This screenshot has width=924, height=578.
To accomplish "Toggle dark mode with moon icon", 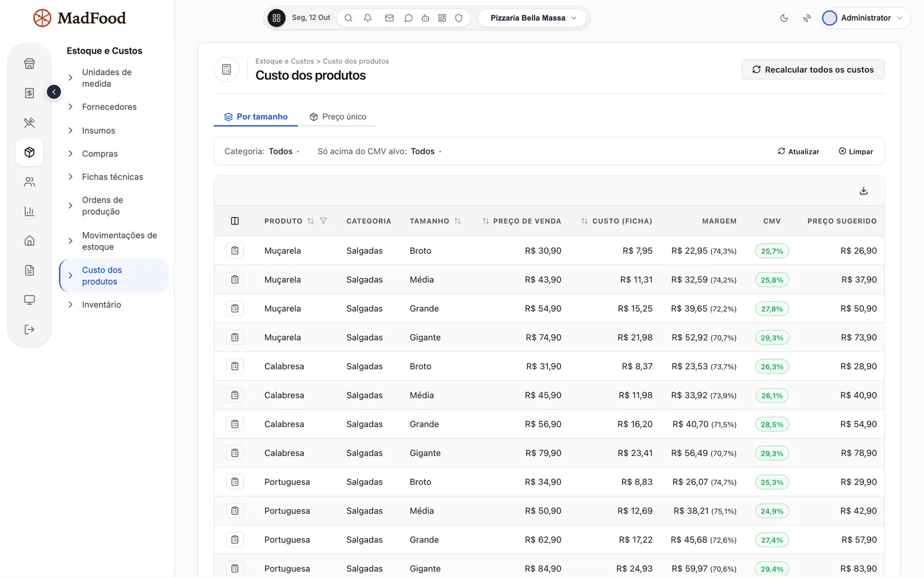I will coord(784,18).
